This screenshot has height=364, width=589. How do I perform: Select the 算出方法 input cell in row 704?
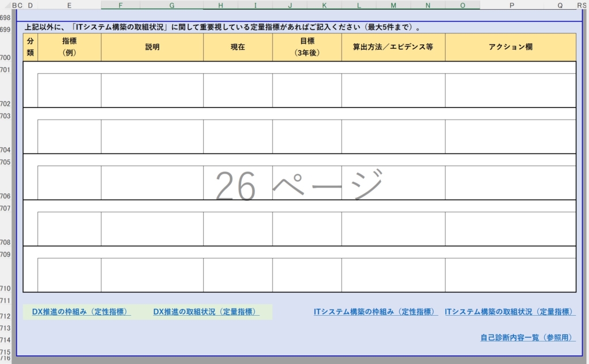[x=393, y=137]
